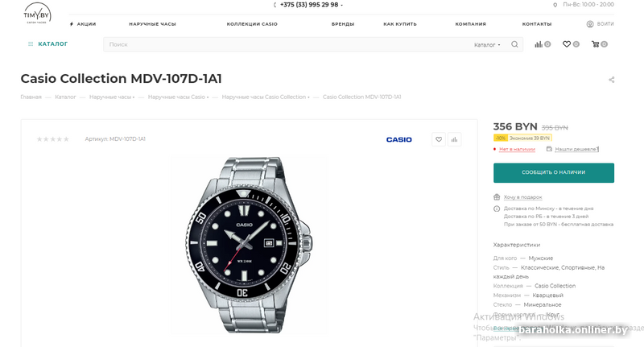This screenshot has width=644, height=347.
Task: Toggle product comparison bar-chart button
Action: tap(455, 139)
